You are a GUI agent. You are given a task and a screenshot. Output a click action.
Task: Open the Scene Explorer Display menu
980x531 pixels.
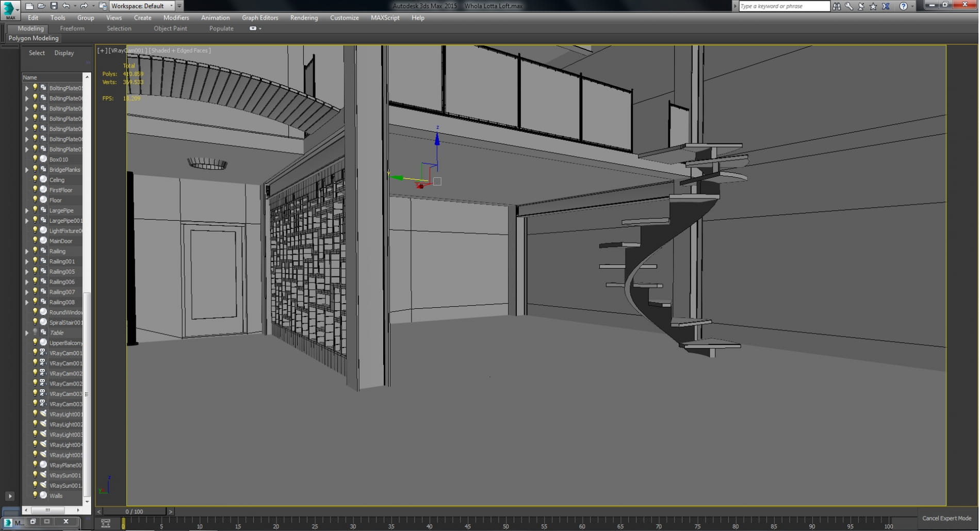click(64, 53)
